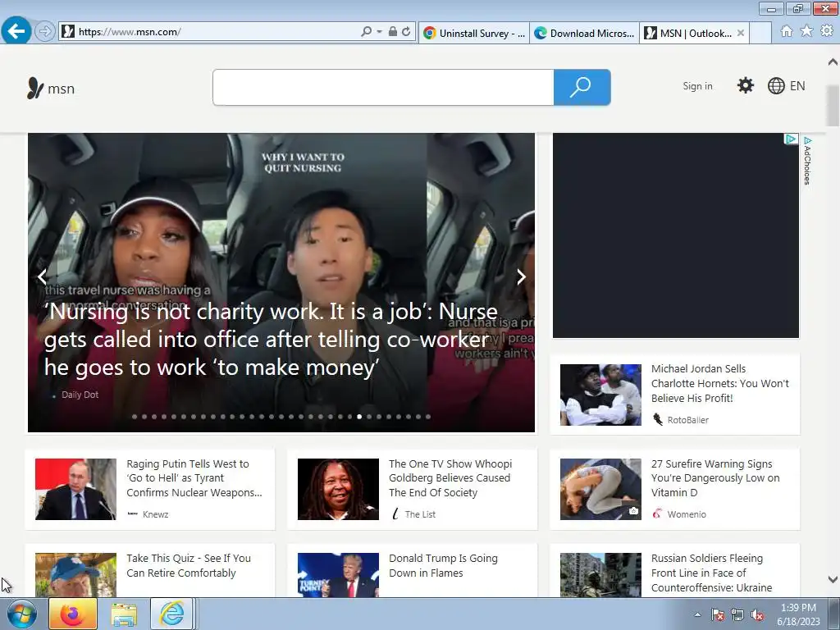Show next slide in the carousel
840x630 pixels.
click(521, 277)
